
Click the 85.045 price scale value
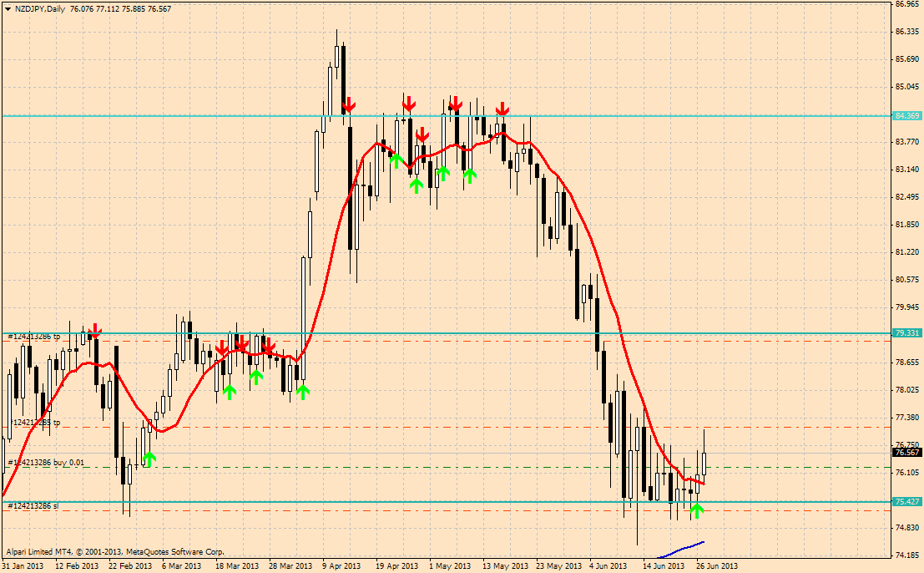click(x=907, y=87)
